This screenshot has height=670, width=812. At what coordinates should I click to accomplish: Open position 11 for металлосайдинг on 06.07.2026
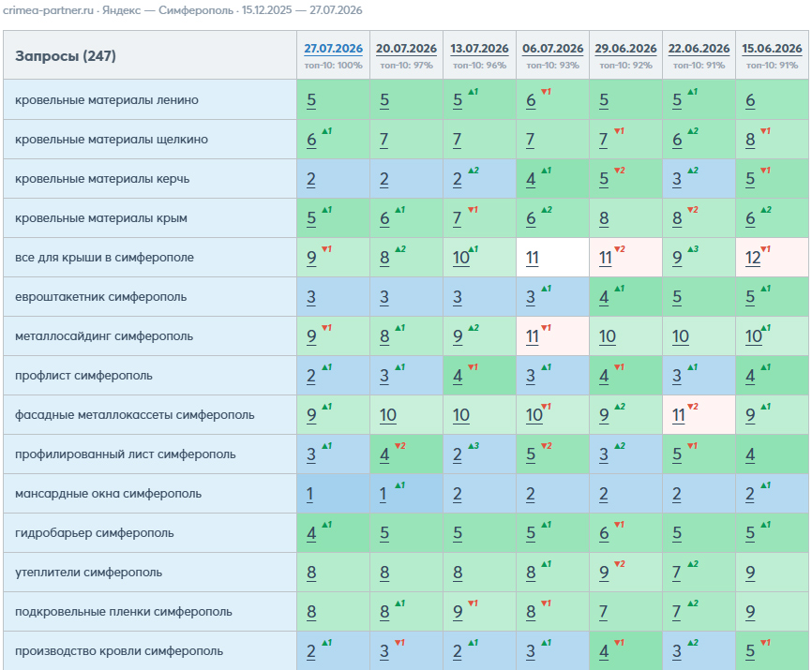point(532,336)
